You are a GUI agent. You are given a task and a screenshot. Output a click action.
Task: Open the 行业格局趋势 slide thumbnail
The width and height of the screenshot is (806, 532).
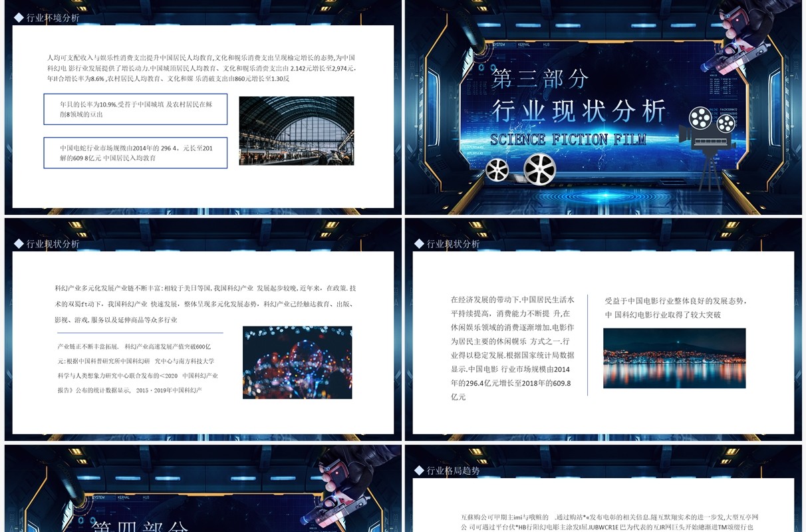pyautogui.click(x=603, y=488)
